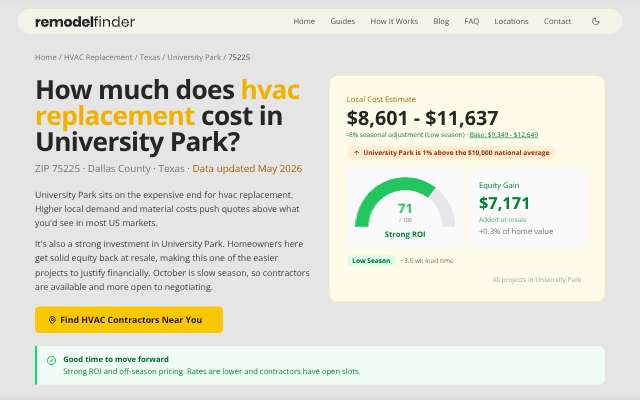This screenshot has height=400, width=640.
Task: Click the ~3.5 wk lead time text
Action: (427, 260)
